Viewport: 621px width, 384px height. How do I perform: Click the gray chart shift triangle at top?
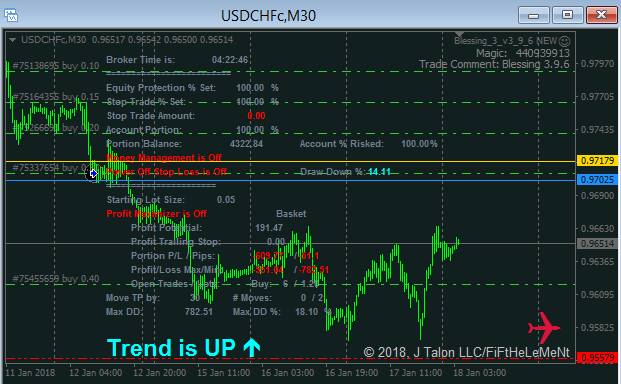tap(459, 34)
